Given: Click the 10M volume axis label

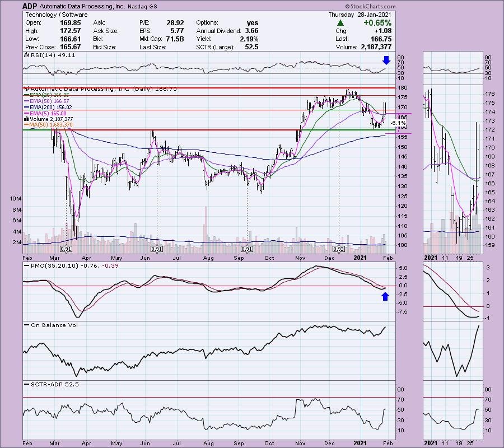Looking at the screenshot, I should (x=16, y=199).
